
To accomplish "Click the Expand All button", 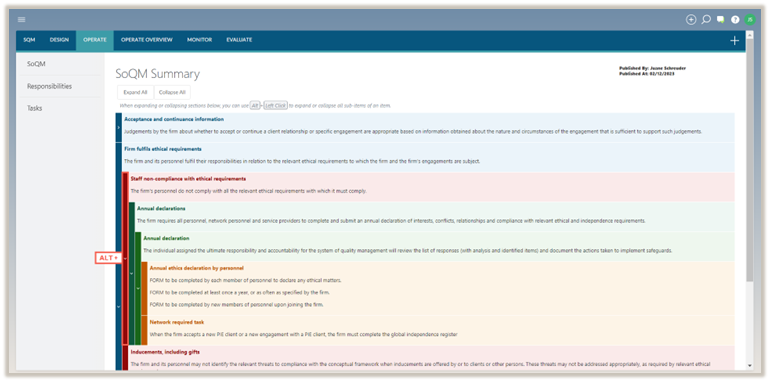I will pyautogui.click(x=135, y=92).
